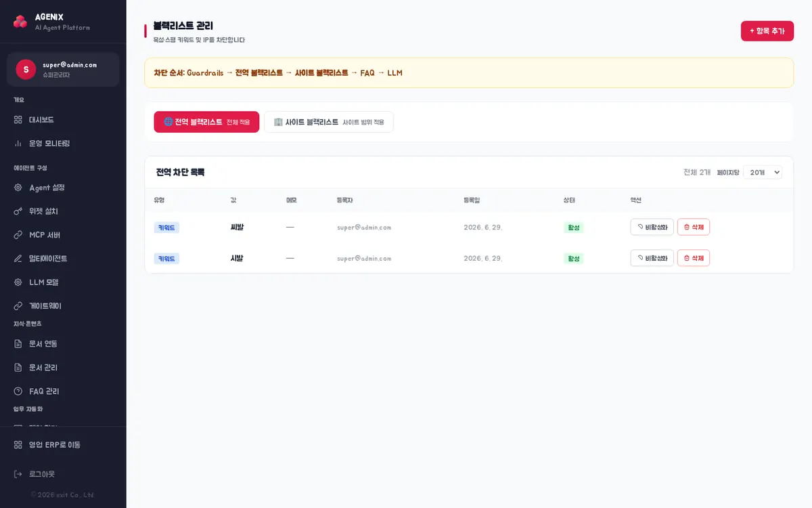Click the red S user avatar

tap(26, 69)
